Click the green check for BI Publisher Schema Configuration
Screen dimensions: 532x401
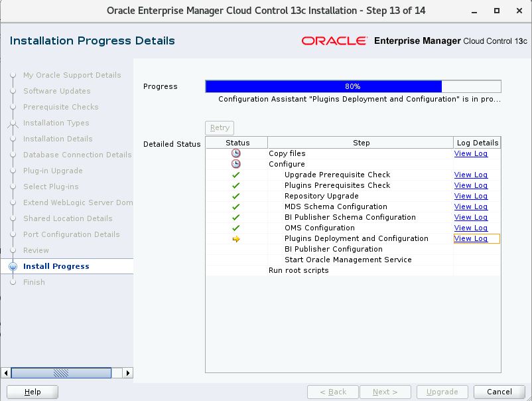point(235,217)
